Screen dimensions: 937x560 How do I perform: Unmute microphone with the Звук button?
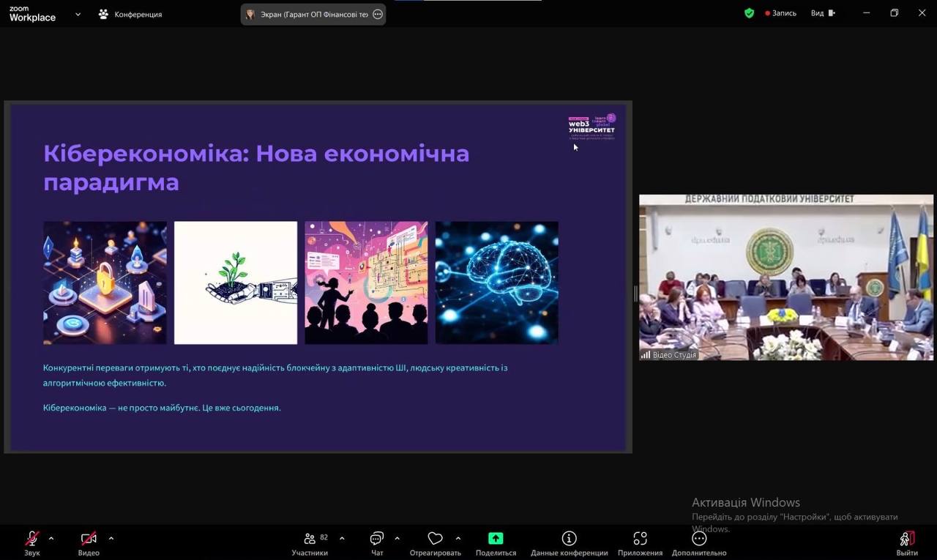click(32, 540)
